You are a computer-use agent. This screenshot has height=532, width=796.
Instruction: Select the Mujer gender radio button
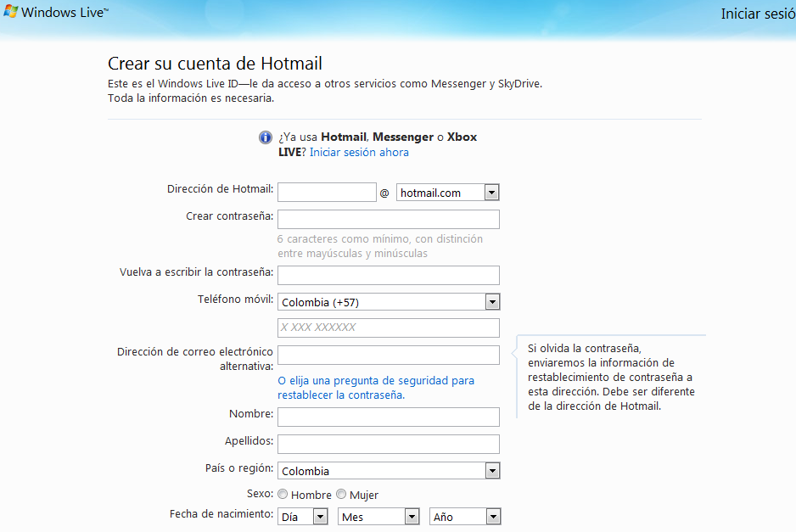pyautogui.click(x=340, y=494)
